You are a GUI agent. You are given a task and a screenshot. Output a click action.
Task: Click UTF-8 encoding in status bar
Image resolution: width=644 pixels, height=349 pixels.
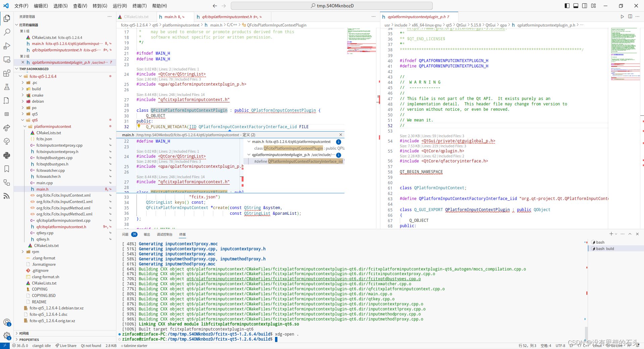click(560, 346)
